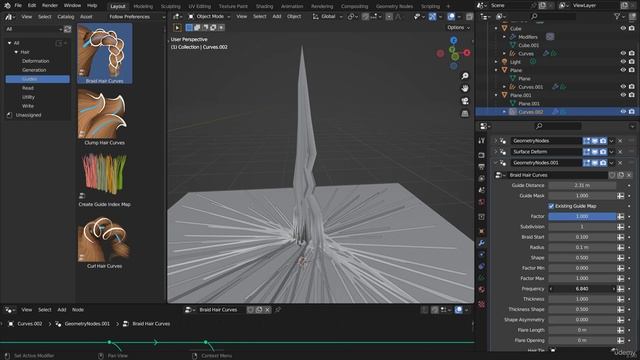Collapse the Hair catalog tree
The height and width of the screenshot is (360, 640).
(16, 52)
